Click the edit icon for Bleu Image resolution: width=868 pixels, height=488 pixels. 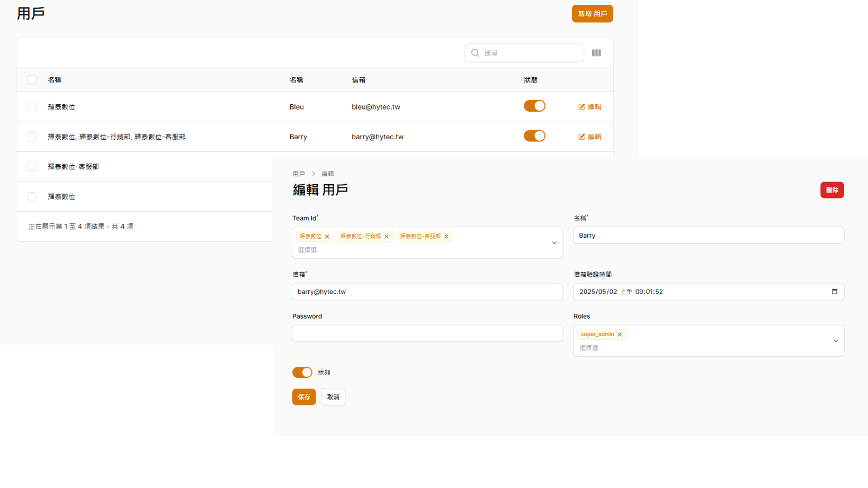pos(581,107)
